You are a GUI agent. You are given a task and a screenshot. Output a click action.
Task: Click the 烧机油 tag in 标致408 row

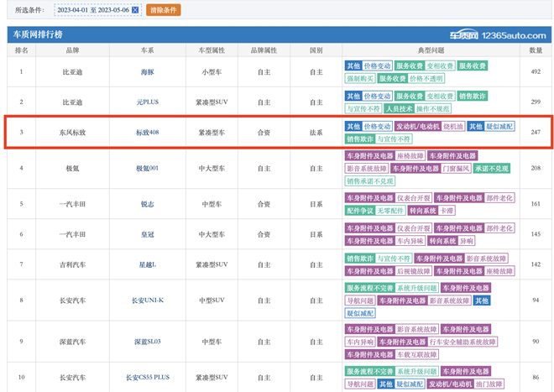coord(453,126)
